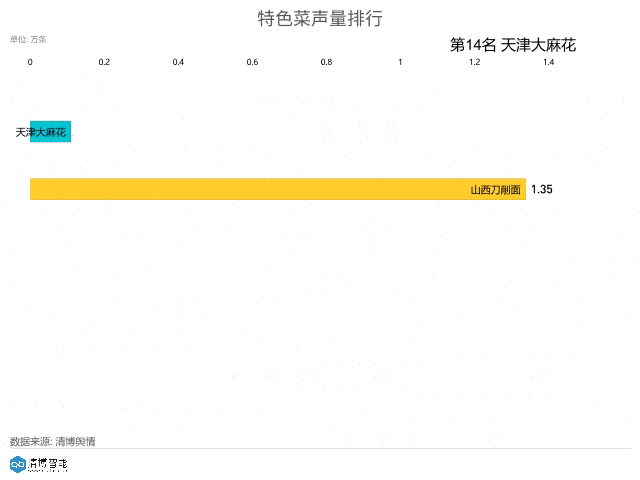Image resolution: width=640 pixels, height=480 pixels.
Task: Click the chart title 特色菜声量排行
Action: (x=320, y=18)
